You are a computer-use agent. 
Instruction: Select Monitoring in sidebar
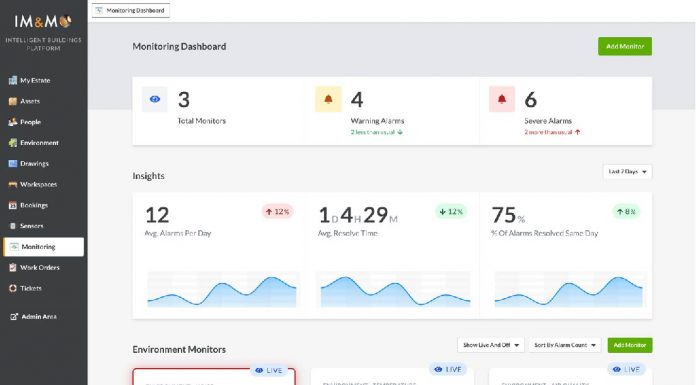click(x=43, y=247)
